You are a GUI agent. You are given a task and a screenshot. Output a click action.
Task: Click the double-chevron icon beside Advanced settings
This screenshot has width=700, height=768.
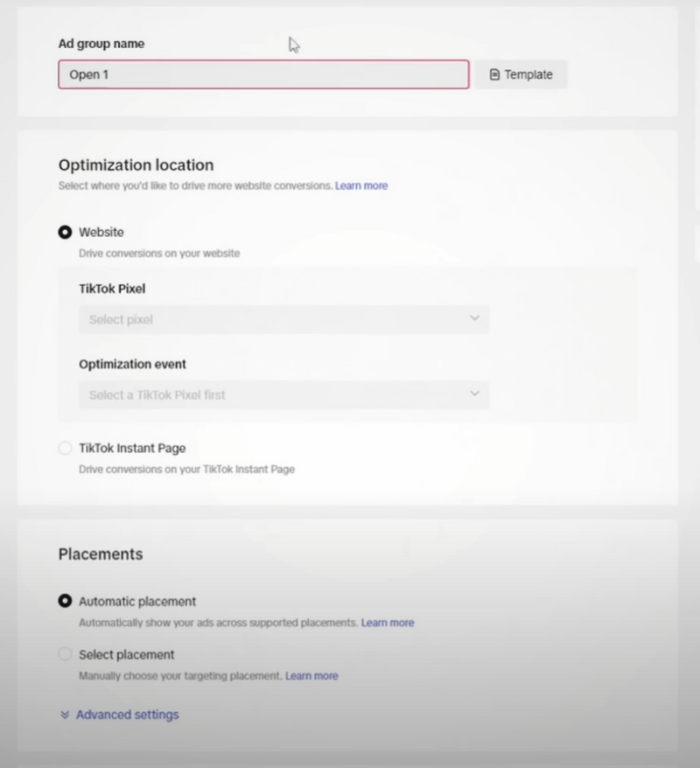pos(64,715)
